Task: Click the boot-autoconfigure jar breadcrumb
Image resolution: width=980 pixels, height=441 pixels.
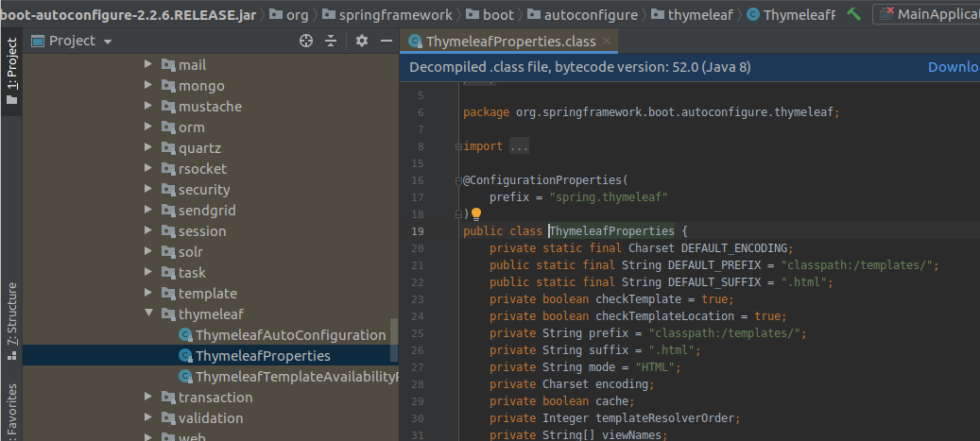Action: coord(129,14)
